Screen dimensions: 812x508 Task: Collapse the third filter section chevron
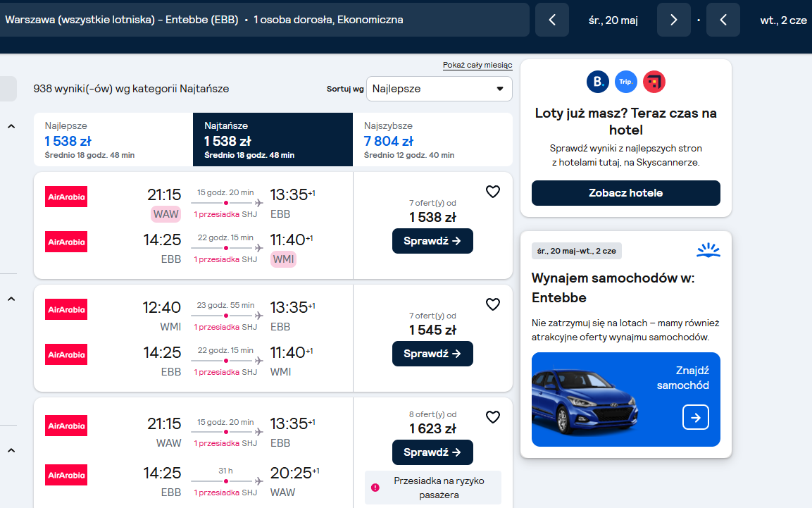click(11, 450)
